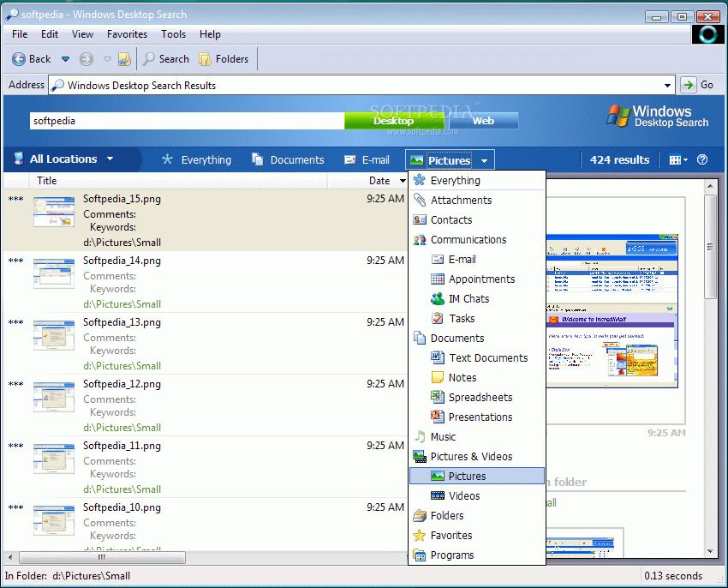
Task: Choose Everything from the dropdown list
Action: (x=477, y=180)
